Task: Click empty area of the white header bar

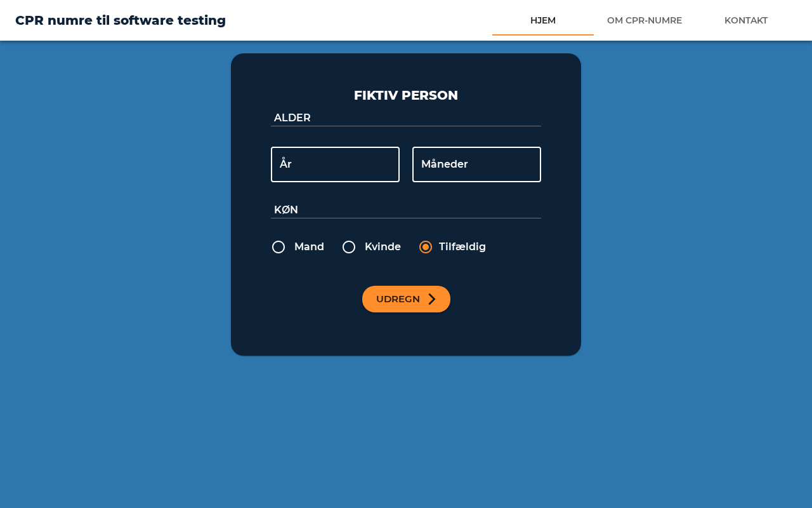Action: [355, 20]
